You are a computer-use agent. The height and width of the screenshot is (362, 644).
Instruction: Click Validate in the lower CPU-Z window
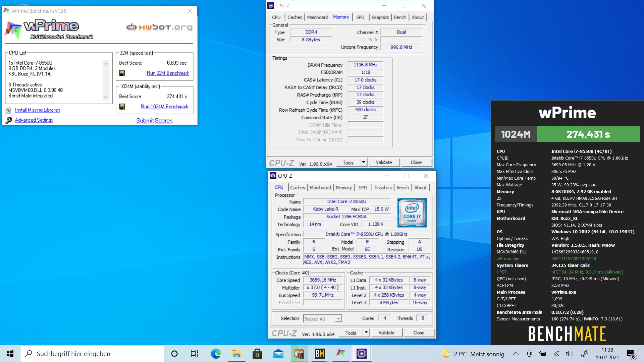click(x=387, y=333)
